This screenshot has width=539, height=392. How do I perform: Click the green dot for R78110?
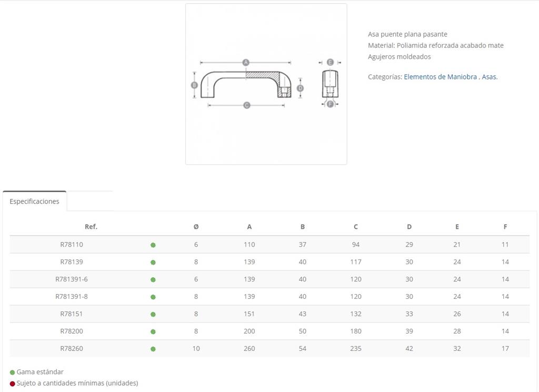tap(153, 245)
